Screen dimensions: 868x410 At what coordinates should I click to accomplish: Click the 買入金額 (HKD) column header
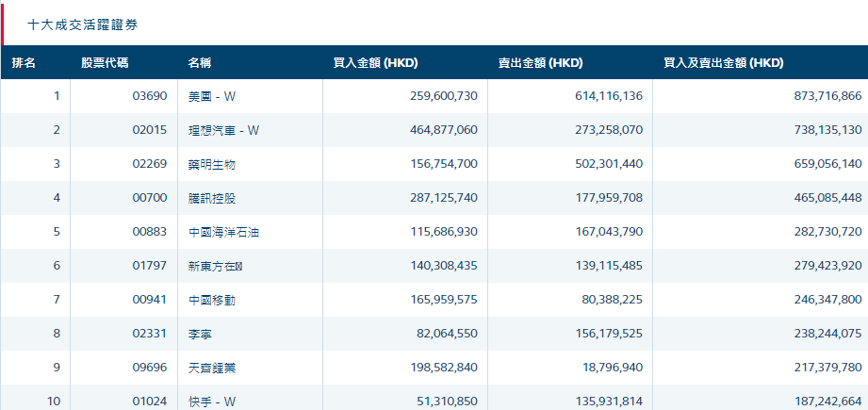[x=375, y=63]
